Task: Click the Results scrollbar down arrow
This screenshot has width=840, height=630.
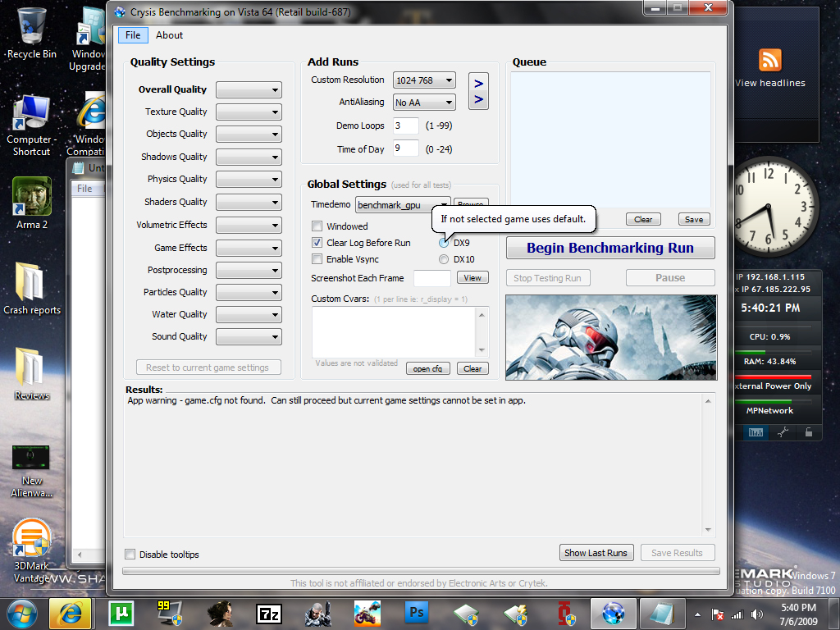Action: pyautogui.click(x=708, y=529)
